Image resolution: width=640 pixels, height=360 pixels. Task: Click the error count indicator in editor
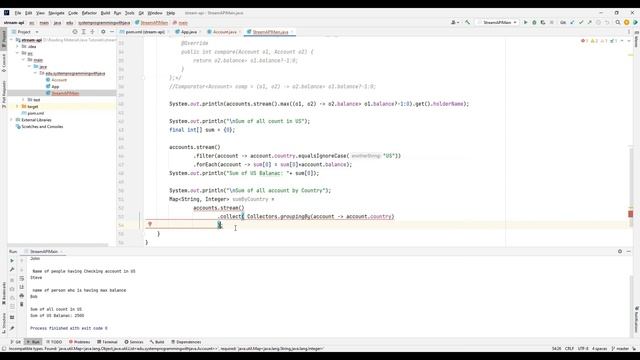[584, 41]
